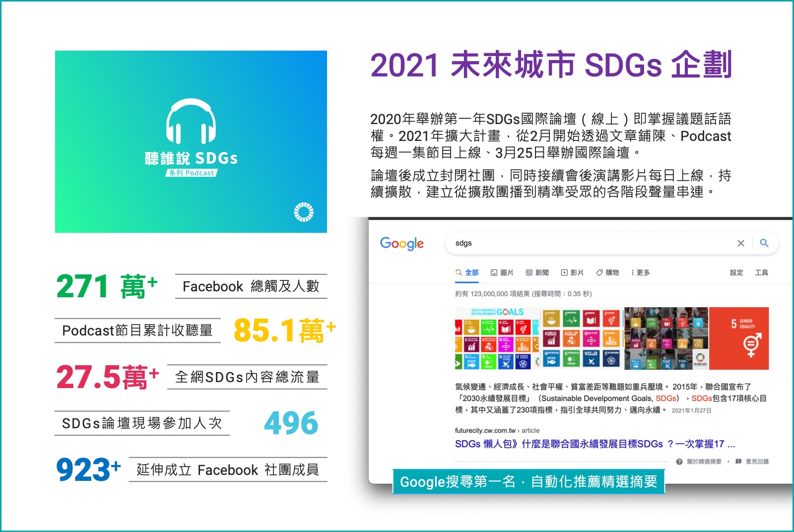This screenshot has width=794, height=532.
Task: Click the 85.1萬+ figure
Action: 285,331
